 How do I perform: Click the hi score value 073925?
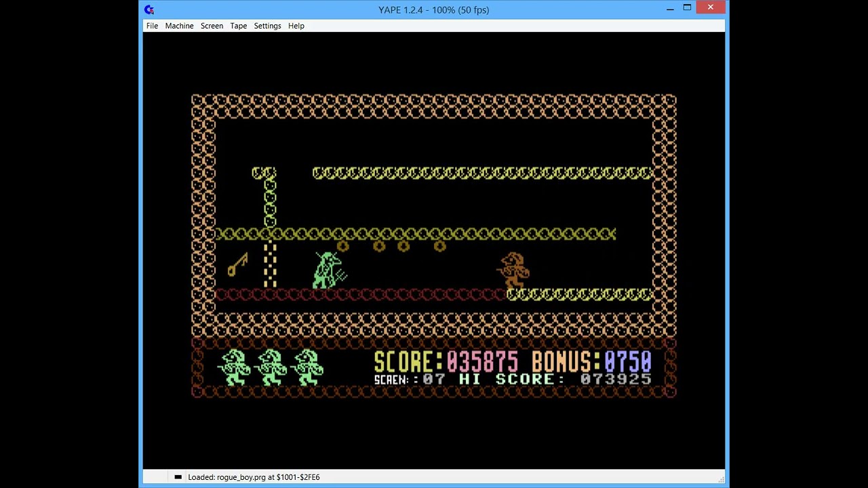[616, 380]
